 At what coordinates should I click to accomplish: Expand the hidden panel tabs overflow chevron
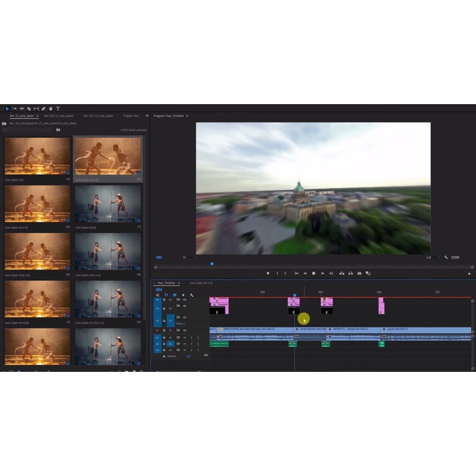point(146,116)
